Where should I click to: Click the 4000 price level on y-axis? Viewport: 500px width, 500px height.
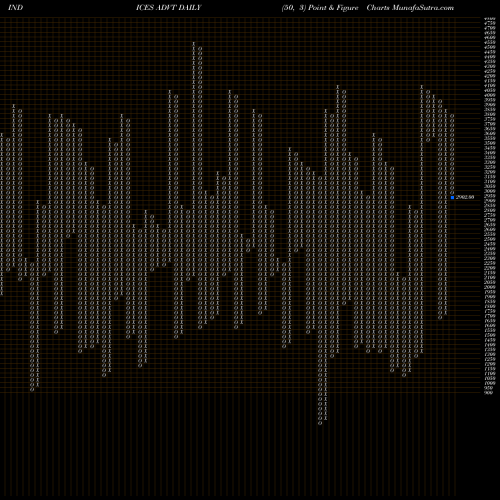click(490, 96)
